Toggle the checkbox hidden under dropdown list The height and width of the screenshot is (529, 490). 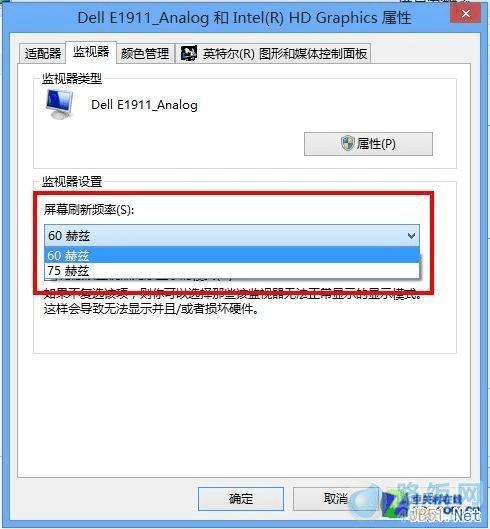click(x=50, y=279)
